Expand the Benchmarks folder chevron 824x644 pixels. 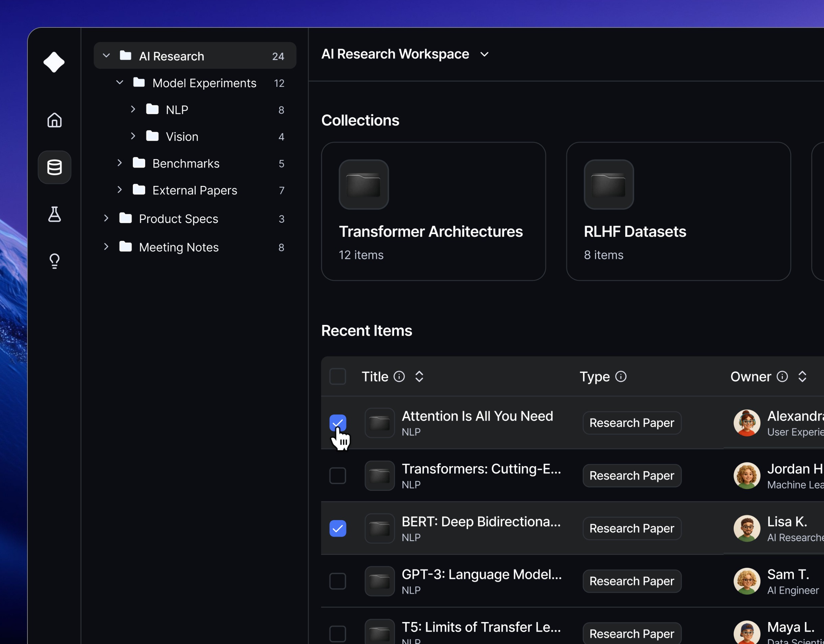[x=119, y=163]
